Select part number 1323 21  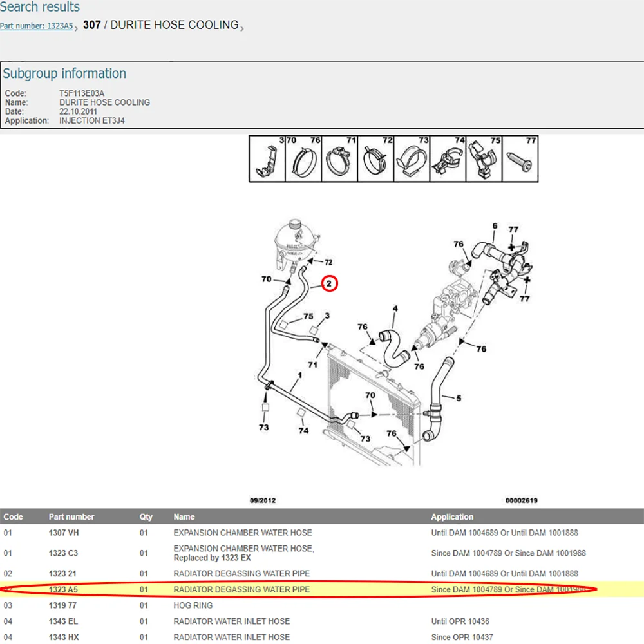coord(62,573)
